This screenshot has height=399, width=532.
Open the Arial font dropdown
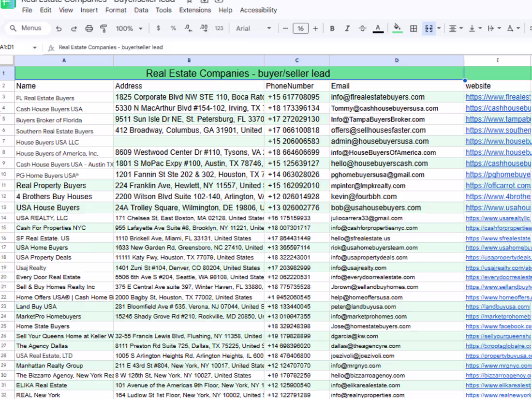point(253,29)
